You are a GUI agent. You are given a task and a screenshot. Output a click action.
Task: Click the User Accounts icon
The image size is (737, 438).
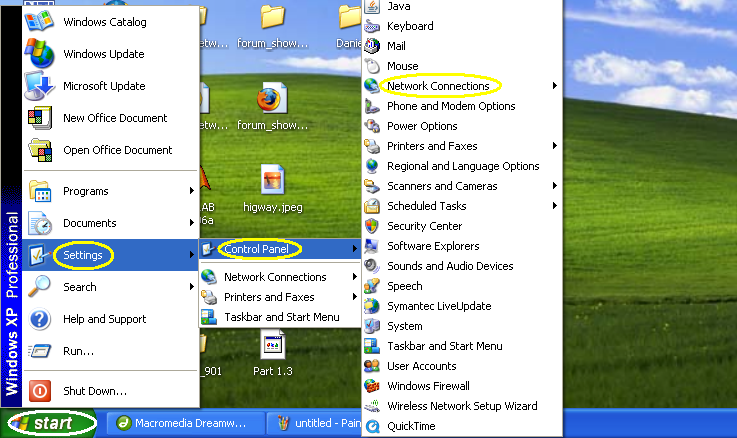click(x=372, y=366)
